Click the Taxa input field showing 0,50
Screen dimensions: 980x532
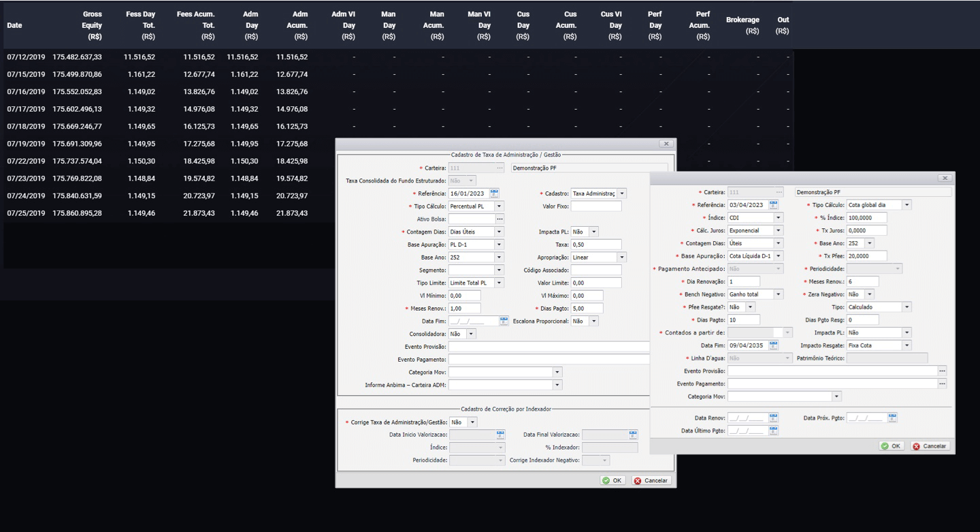tap(596, 245)
